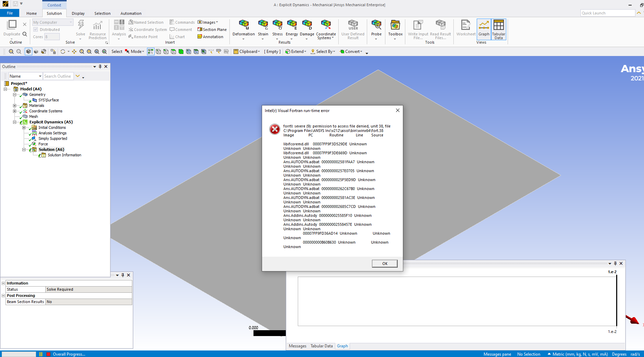Collapse the Model (A4) tree node
Screen dimensions: 644x357
5,89
